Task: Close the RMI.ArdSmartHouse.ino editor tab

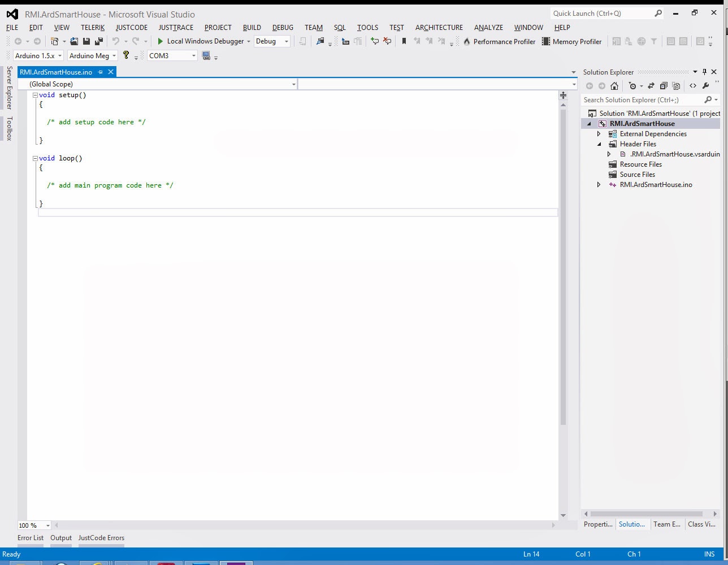Action: 111,72
